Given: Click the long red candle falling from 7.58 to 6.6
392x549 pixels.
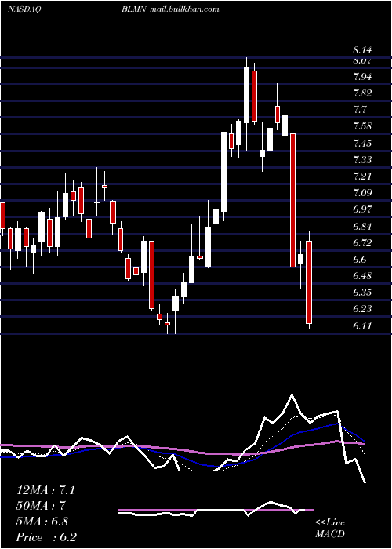Looking at the screenshot, I should [x=292, y=200].
